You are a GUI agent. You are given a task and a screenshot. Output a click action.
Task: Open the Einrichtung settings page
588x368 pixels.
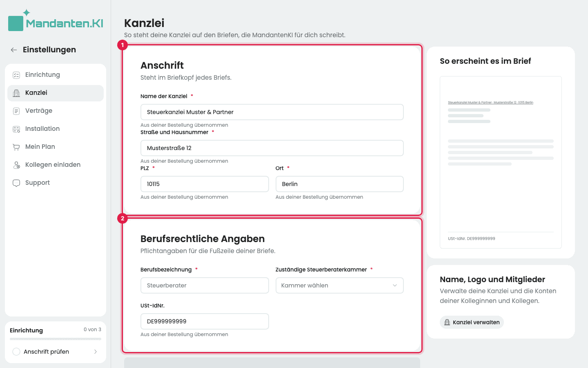[56, 75]
